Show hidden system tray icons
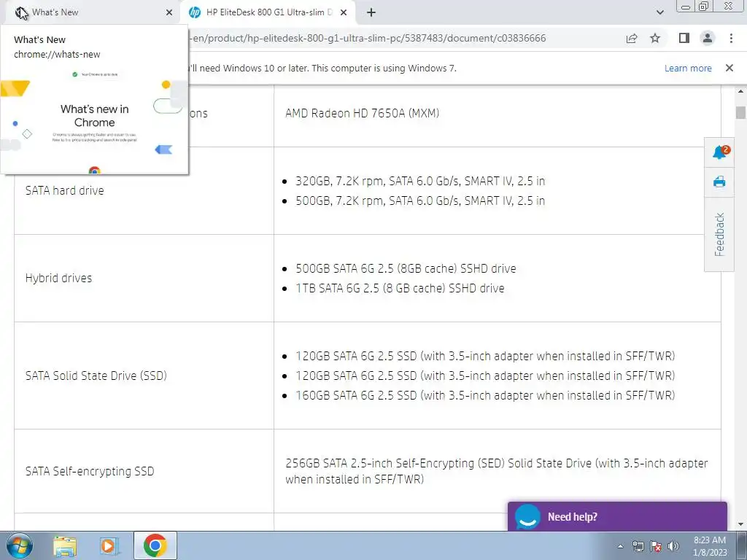The width and height of the screenshot is (747, 560). (x=620, y=546)
